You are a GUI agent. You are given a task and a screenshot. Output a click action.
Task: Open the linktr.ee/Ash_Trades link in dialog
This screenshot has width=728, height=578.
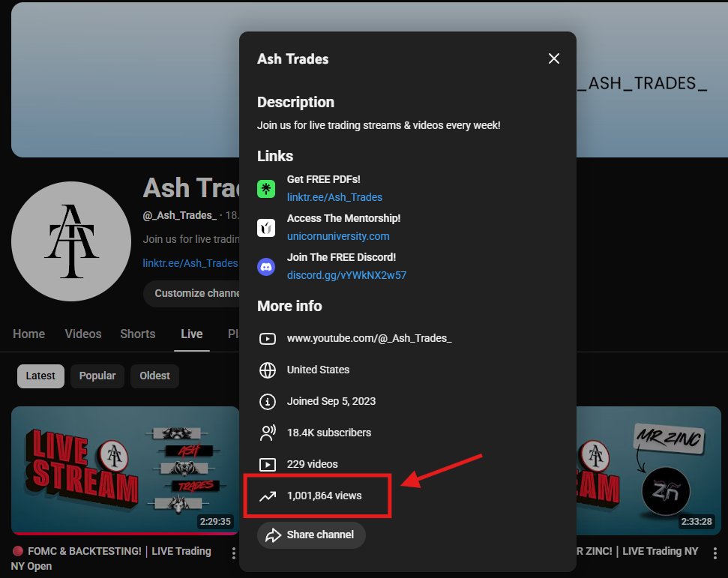click(334, 197)
